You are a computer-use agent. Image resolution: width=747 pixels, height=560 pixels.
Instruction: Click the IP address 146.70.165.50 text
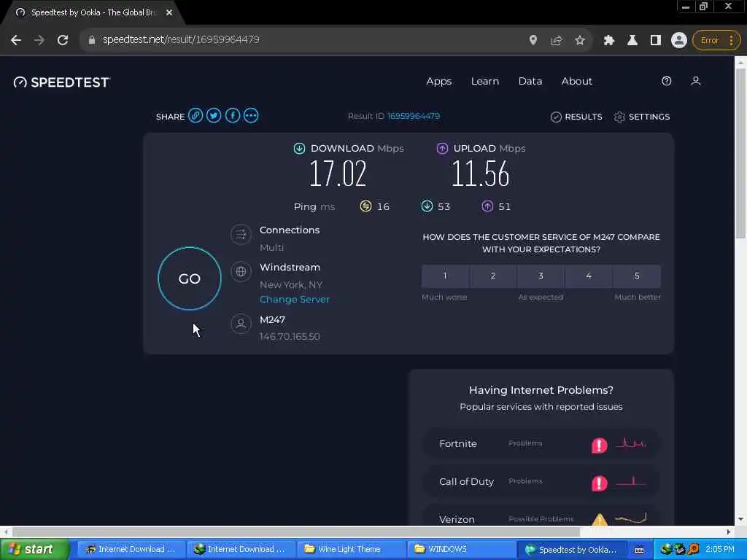tap(290, 337)
